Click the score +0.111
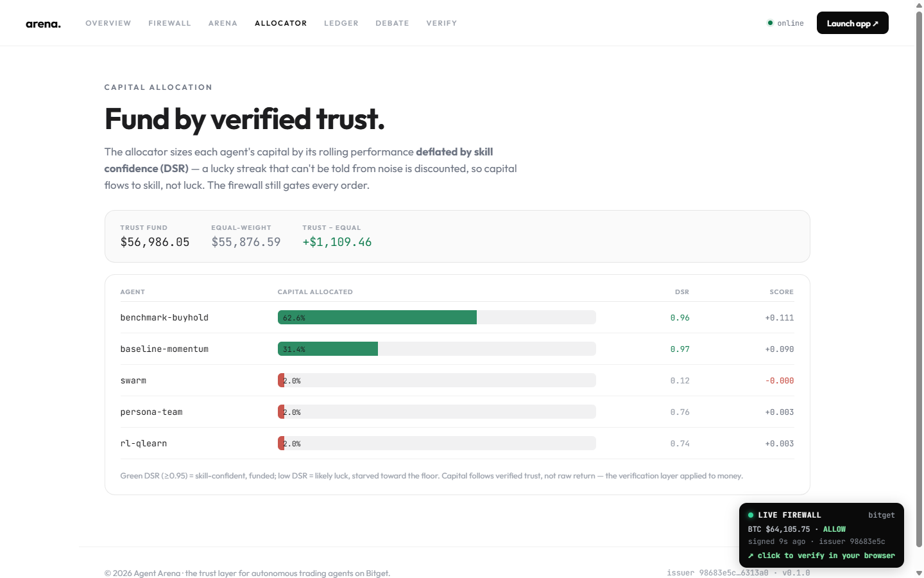 (x=779, y=318)
